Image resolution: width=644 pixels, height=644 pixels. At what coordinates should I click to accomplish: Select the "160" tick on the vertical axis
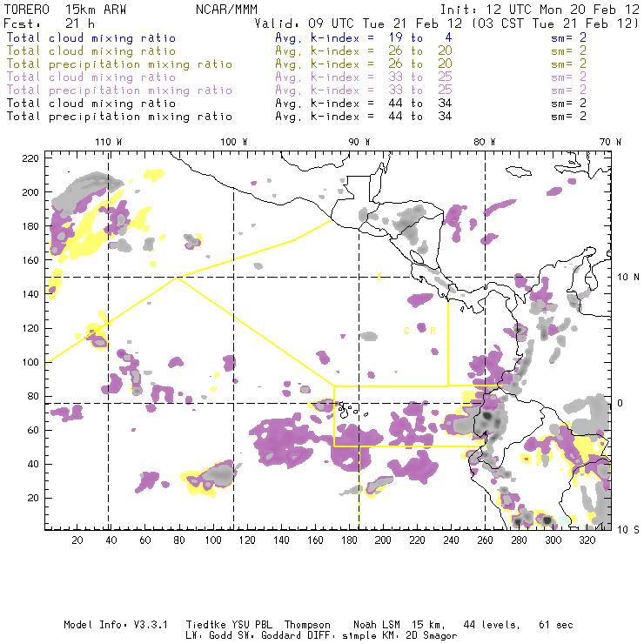click(x=30, y=260)
